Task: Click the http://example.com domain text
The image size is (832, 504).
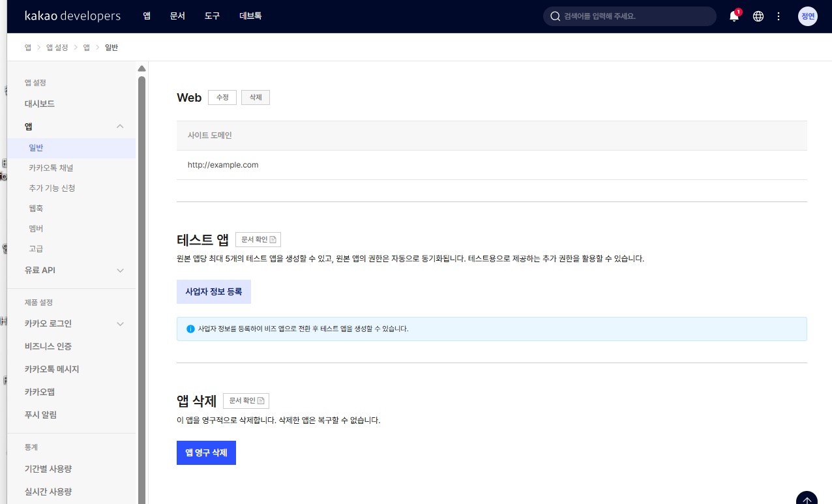Action: click(223, 165)
